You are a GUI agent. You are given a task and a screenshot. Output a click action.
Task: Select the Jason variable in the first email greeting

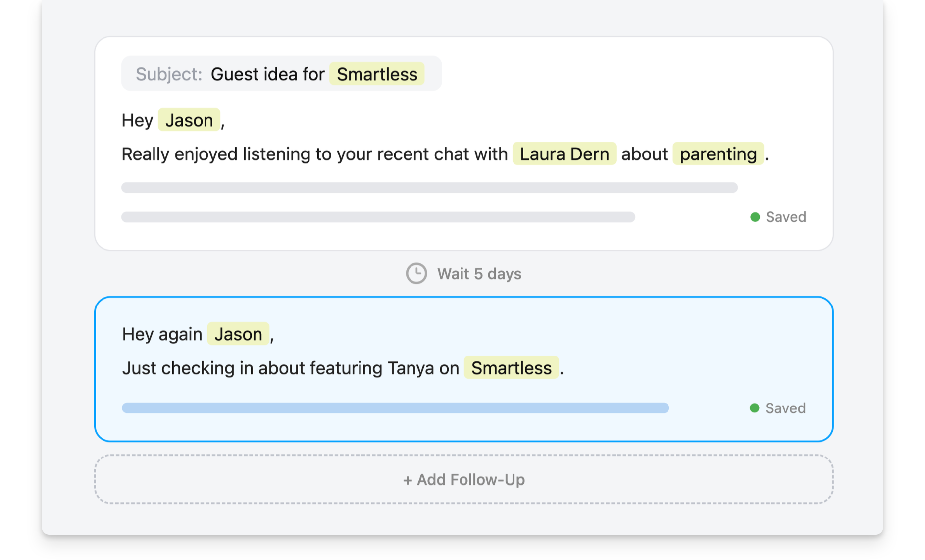tap(189, 120)
